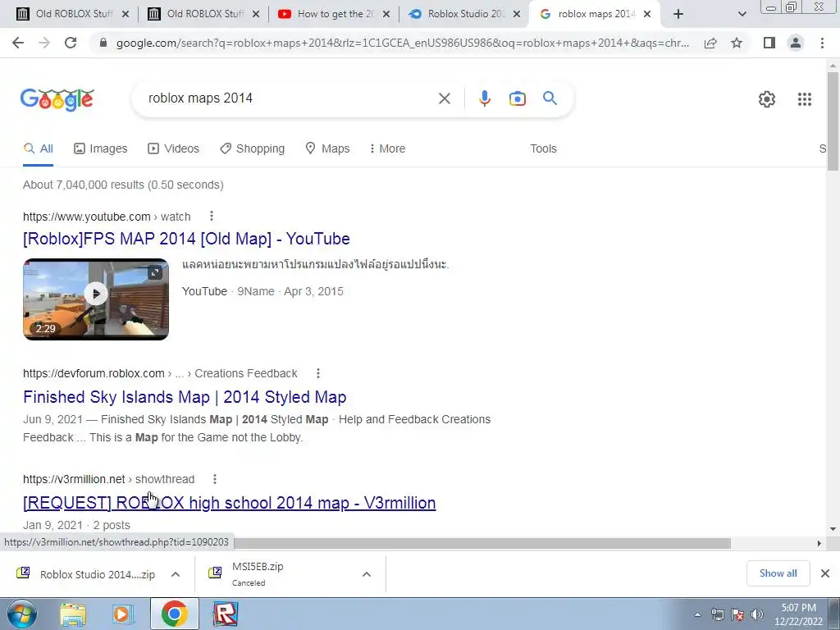
Task: Go to Google homepage via logo
Action: pyautogui.click(x=57, y=99)
